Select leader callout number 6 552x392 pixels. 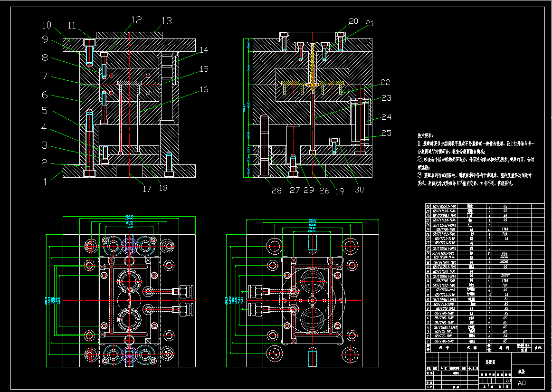tap(45, 95)
